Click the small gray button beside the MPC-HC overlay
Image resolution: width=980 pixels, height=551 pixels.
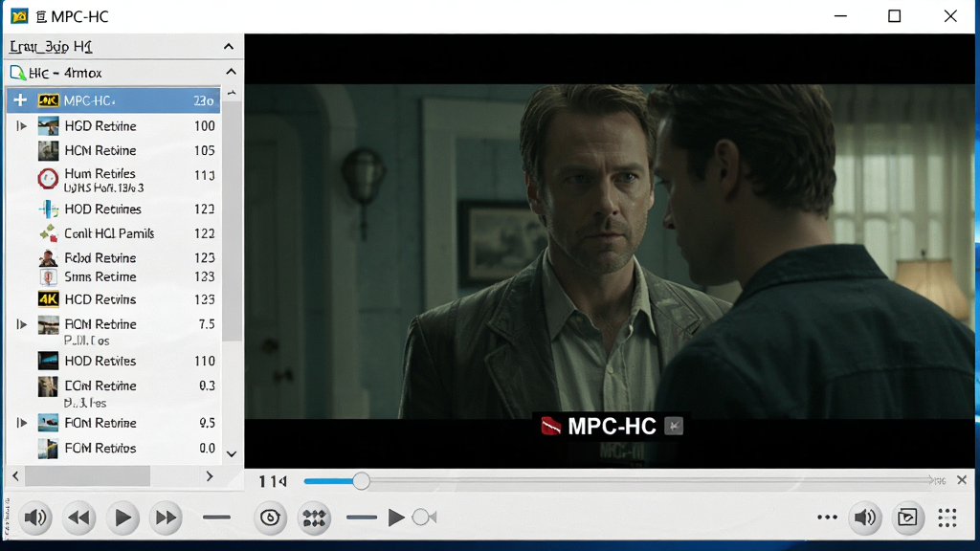(674, 426)
